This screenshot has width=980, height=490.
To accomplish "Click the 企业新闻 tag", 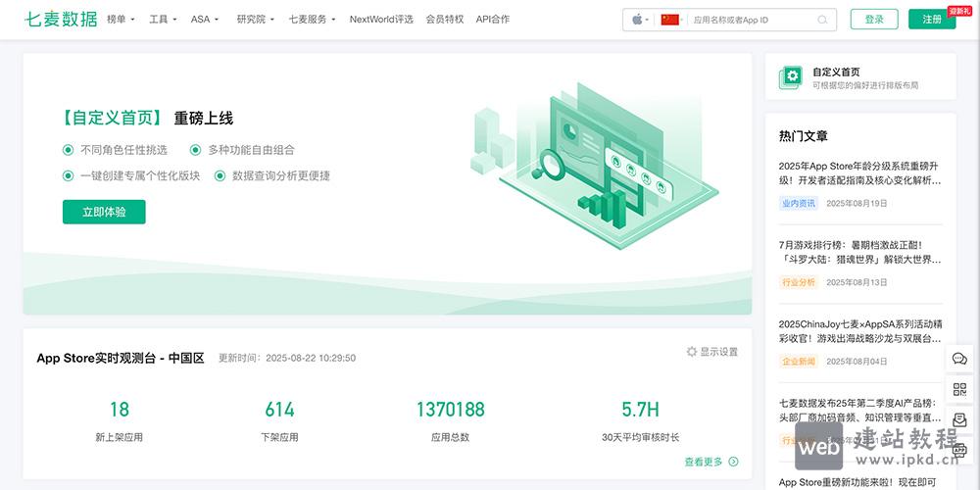I will tap(798, 362).
